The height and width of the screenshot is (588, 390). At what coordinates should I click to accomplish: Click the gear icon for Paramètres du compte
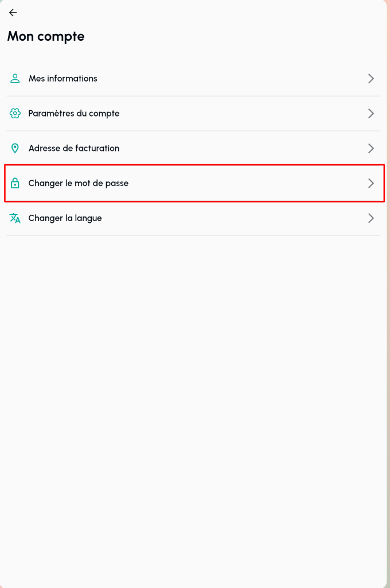[15, 114]
